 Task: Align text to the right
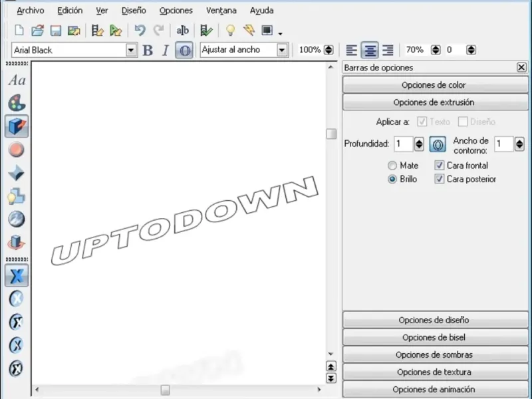tap(388, 51)
